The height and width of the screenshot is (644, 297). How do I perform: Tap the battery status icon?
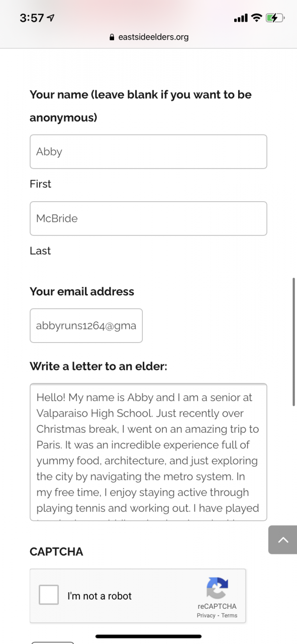pos(275,18)
